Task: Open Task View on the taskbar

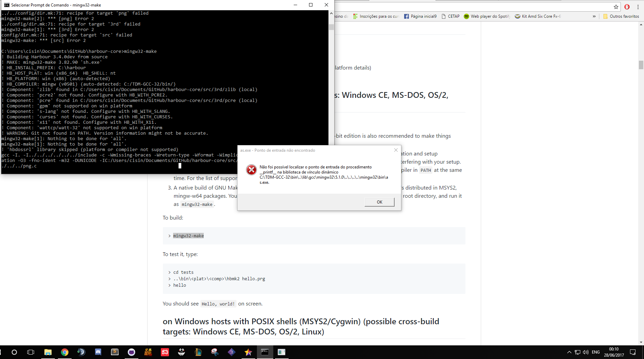Action: click(31, 352)
